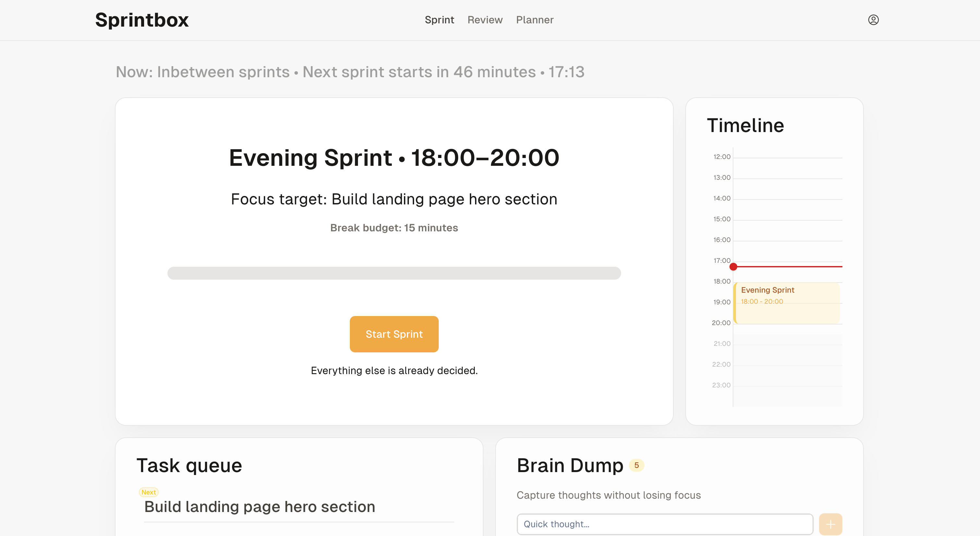Click the Next tag in Task queue
This screenshot has height=536, width=980.
[x=148, y=492]
